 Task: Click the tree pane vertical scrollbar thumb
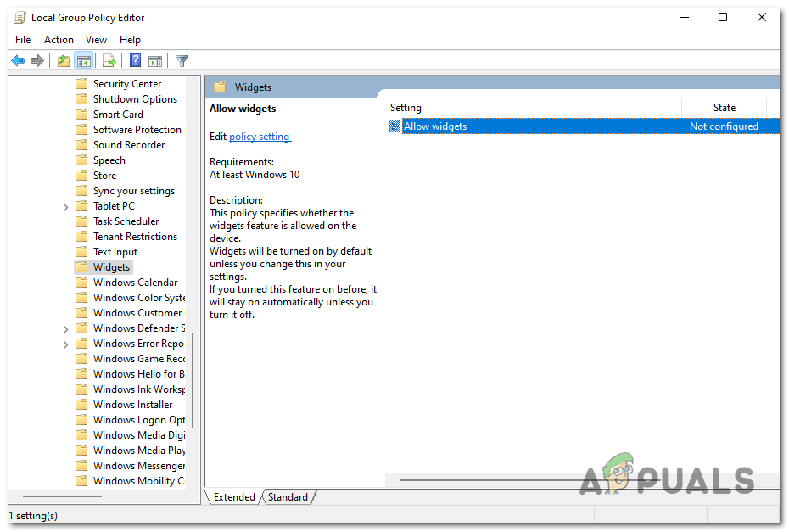click(193, 380)
